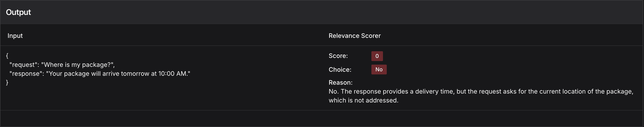Viewport: 644px width, 127px height.
Task: Click the Relevance Scorer column header
Action: 354,36
